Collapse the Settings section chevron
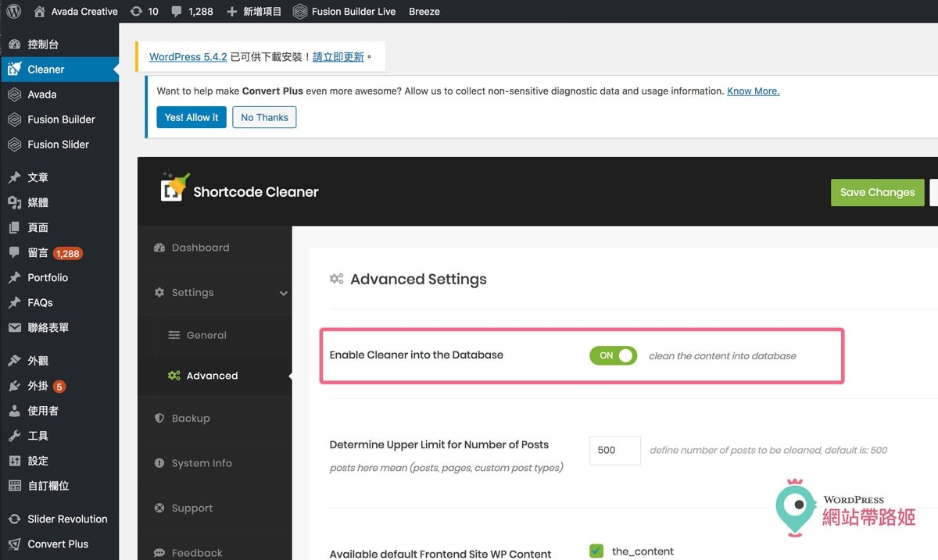938x560 pixels. 283,294
